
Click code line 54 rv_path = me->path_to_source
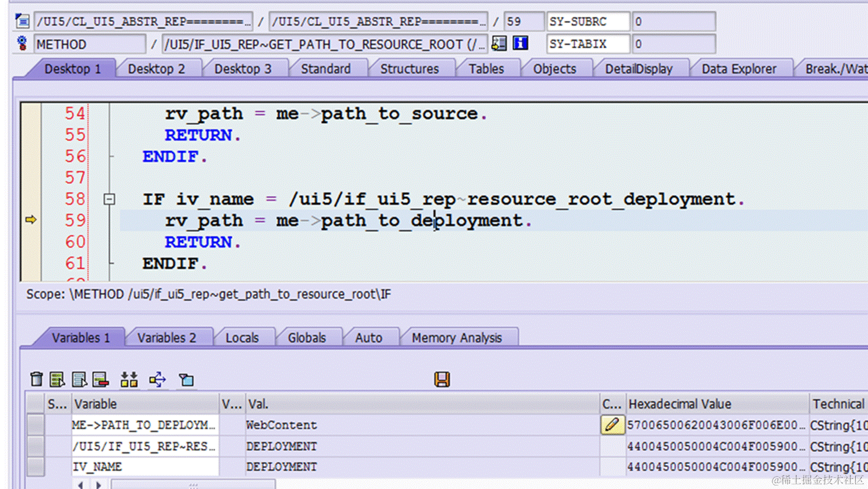pos(326,113)
